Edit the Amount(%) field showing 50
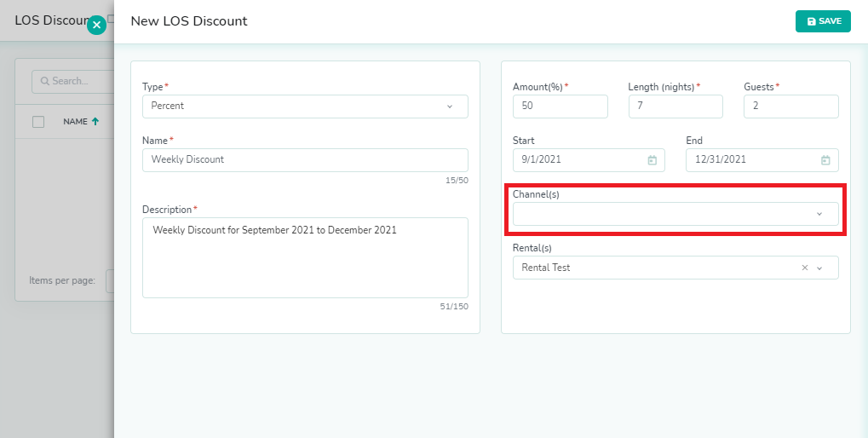The image size is (868, 438). point(560,107)
